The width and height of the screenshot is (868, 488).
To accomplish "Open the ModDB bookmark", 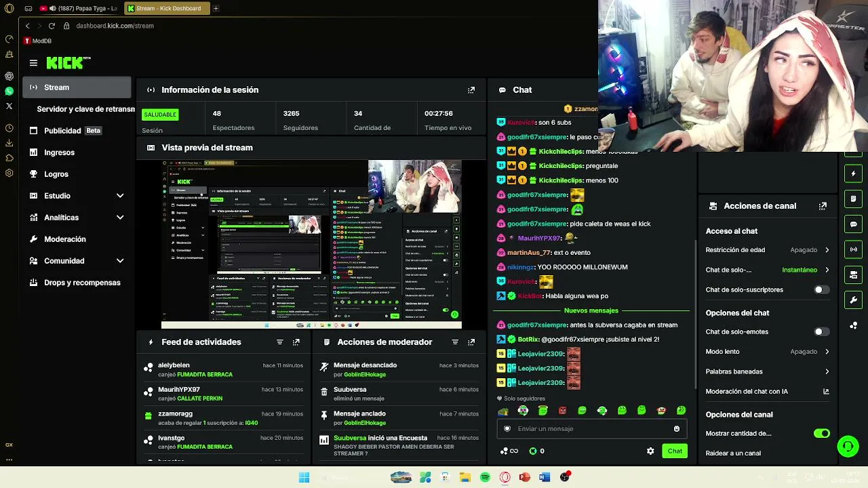I will (x=37, y=41).
